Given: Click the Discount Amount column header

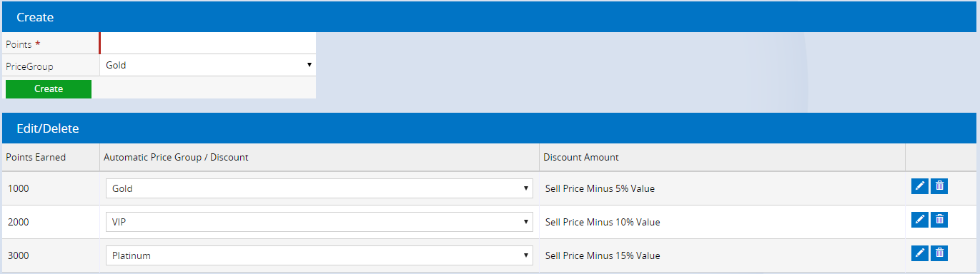Looking at the screenshot, I should (581, 157).
